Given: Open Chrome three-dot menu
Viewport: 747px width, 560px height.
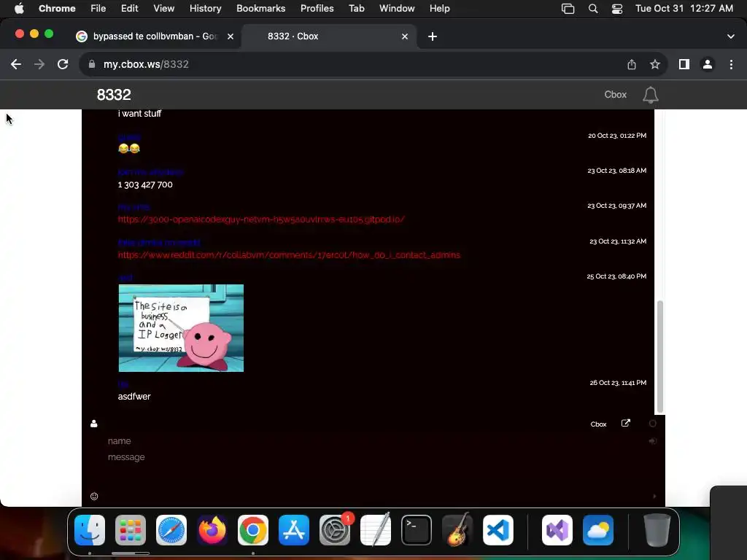Looking at the screenshot, I should (x=731, y=64).
